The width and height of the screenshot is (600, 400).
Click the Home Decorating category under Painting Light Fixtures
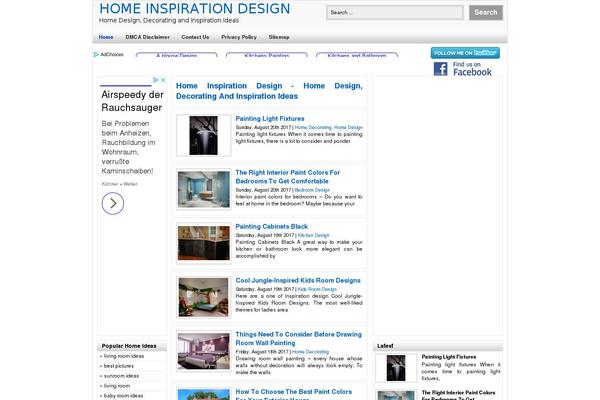click(313, 127)
